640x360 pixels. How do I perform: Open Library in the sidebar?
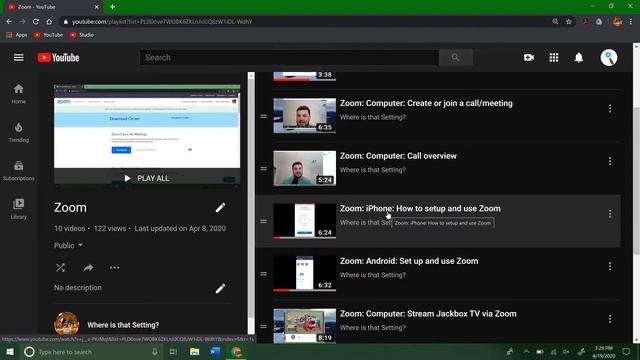click(x=18, y=209)
